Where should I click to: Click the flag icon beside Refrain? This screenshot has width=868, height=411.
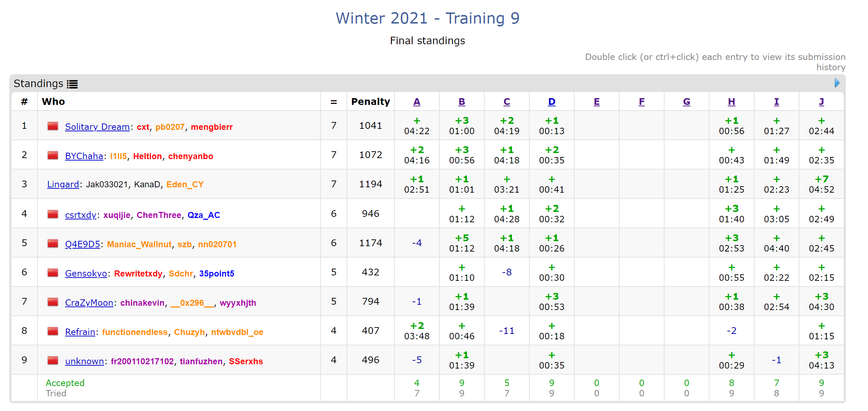click(53, 331)
